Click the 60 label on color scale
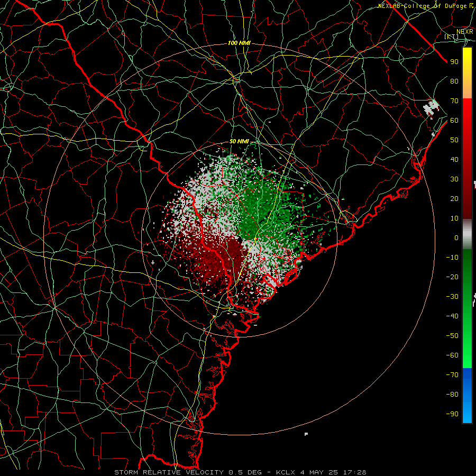Viewport: 476px width, 476px height. click(454, 120)
